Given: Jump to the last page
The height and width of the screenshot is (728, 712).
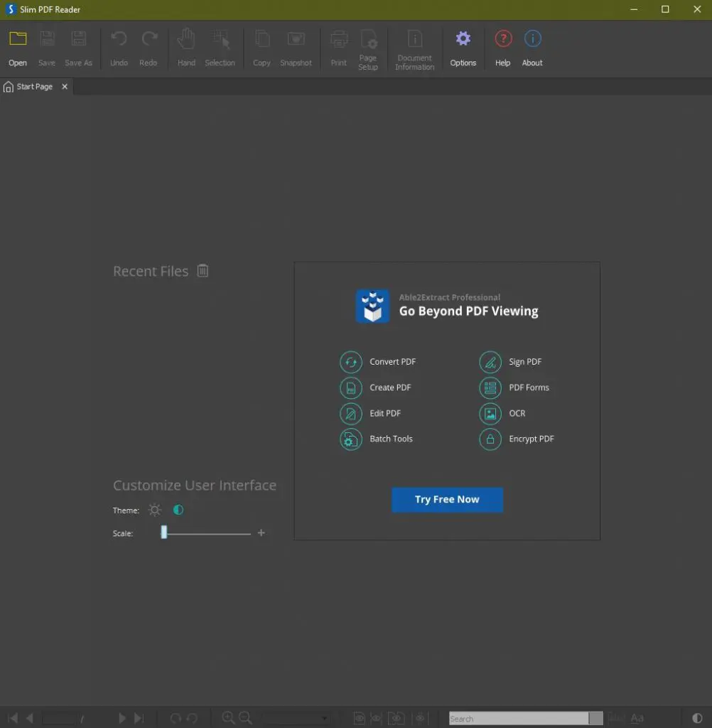Looking at the screenshot, I should pos(139,718).
